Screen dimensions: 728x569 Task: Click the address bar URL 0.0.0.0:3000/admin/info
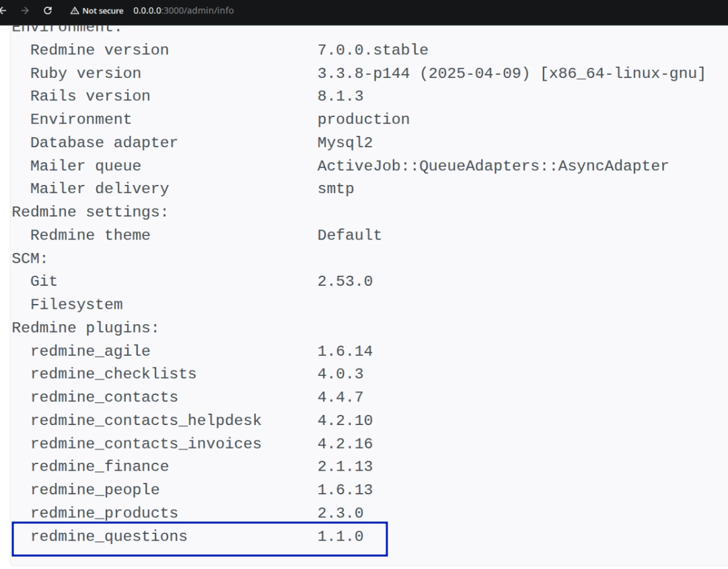point(184,10)
